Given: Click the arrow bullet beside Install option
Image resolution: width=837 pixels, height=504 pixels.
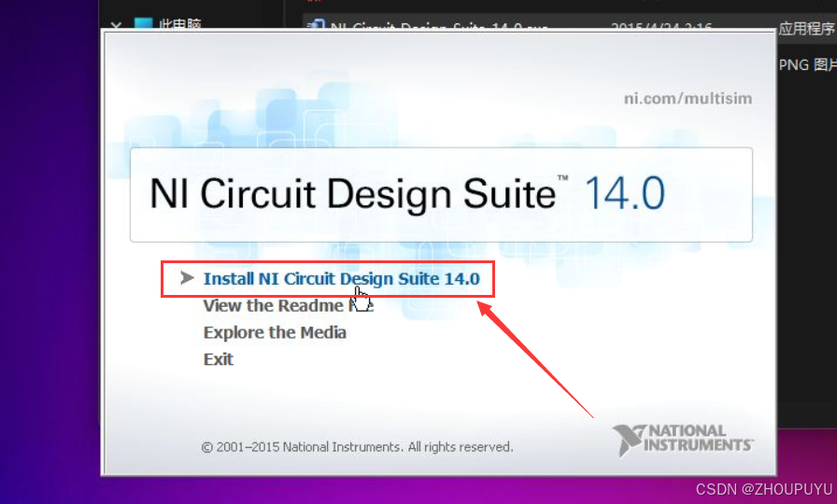Looking at the screenshot, I should click(187, 278).
